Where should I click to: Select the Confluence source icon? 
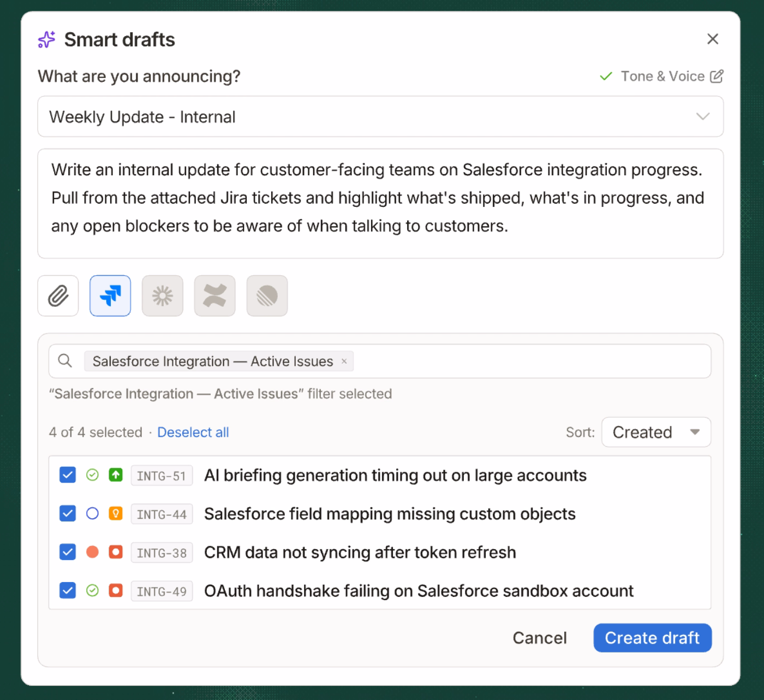click(x=214, y=296)
